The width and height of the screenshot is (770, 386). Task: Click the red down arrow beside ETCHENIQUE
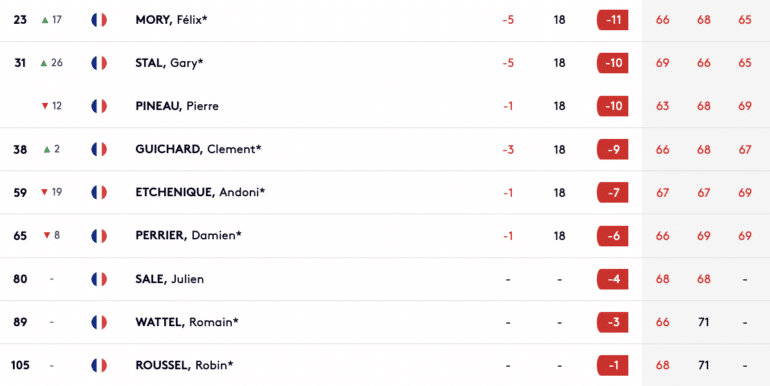tap(44, 193)
